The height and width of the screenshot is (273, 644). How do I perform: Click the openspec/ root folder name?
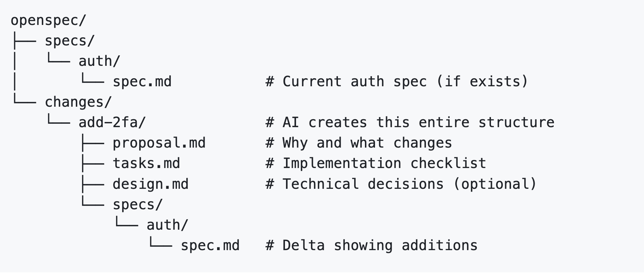(x=48, y=20)
